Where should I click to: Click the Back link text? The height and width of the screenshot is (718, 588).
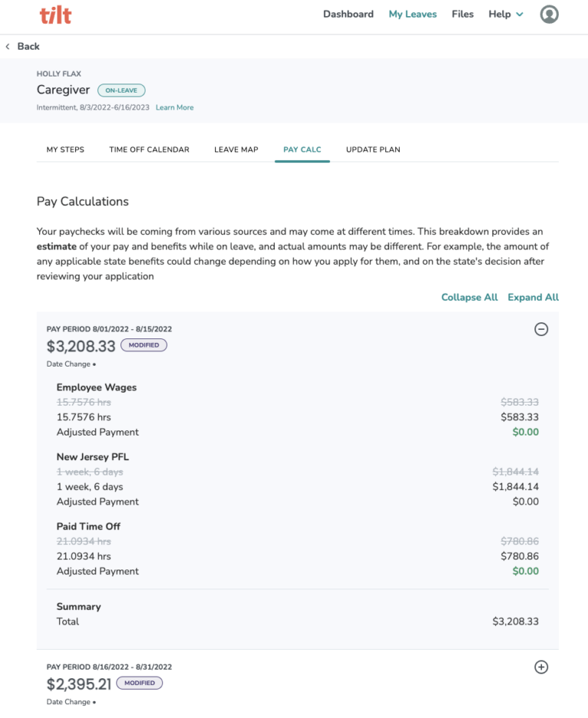pos(28,47)
